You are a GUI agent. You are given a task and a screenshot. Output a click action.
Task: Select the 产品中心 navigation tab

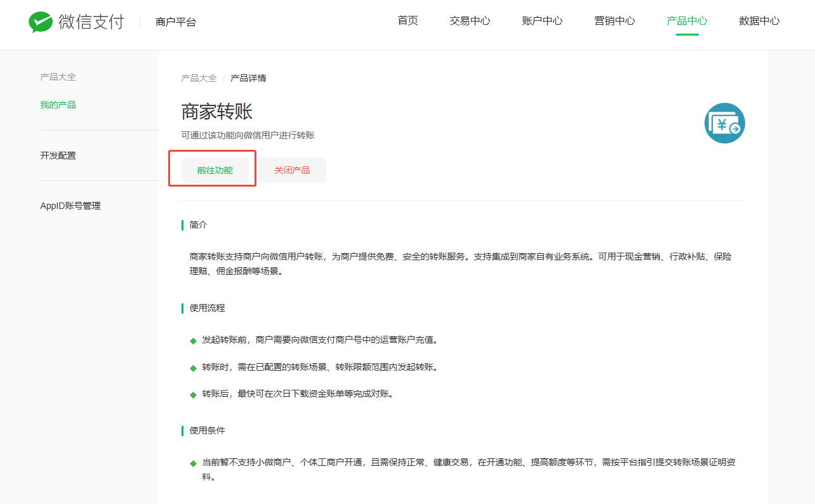pos(687,21)
